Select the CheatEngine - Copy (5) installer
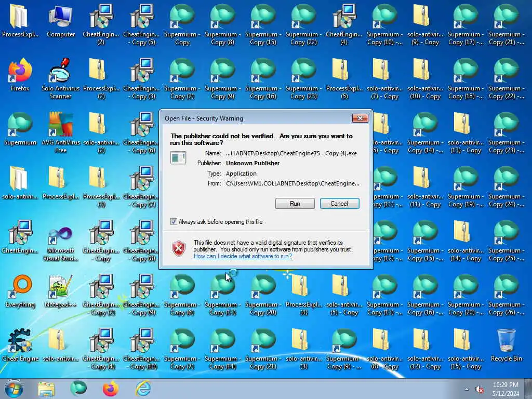 click(x=141, y=25)
